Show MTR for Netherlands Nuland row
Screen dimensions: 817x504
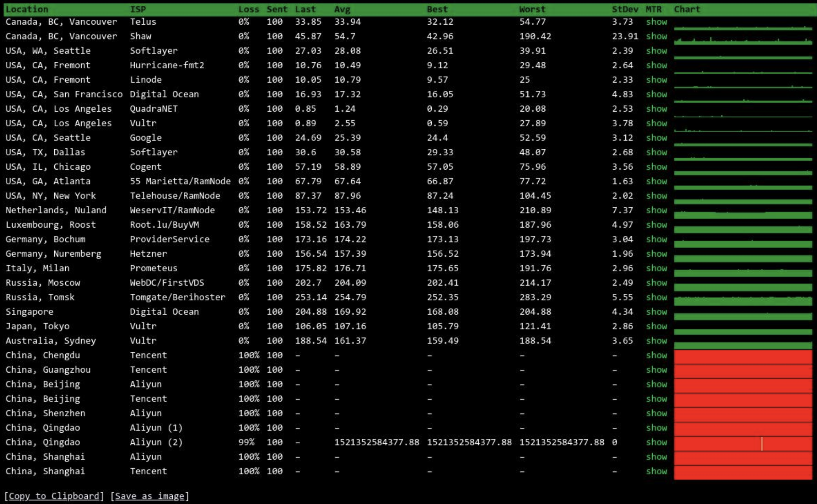[x=656, y=210]
